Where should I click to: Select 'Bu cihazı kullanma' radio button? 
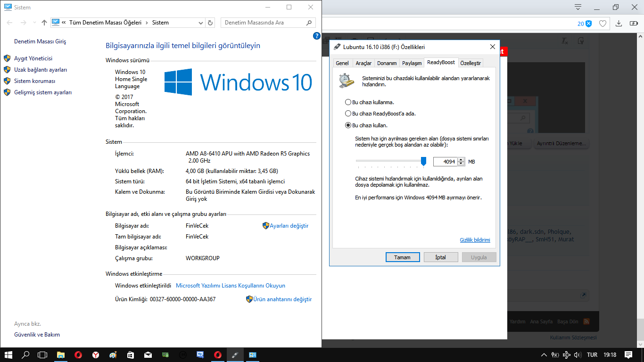click(348, 102)
